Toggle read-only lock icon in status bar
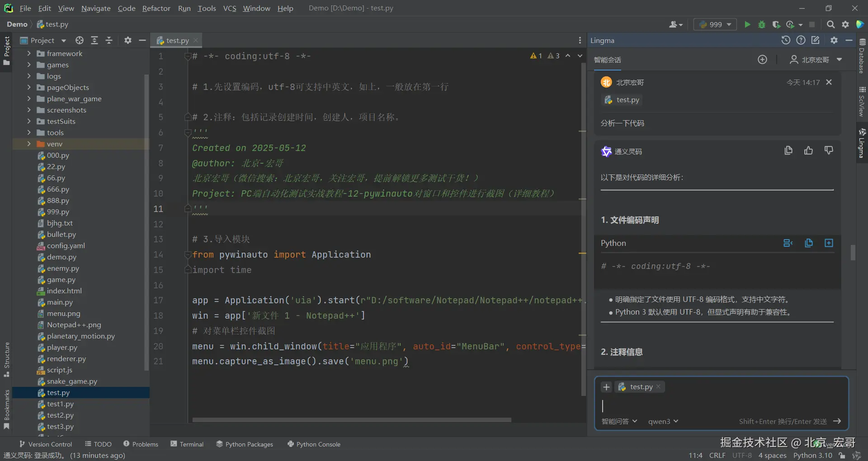 (x=842, y=456)
